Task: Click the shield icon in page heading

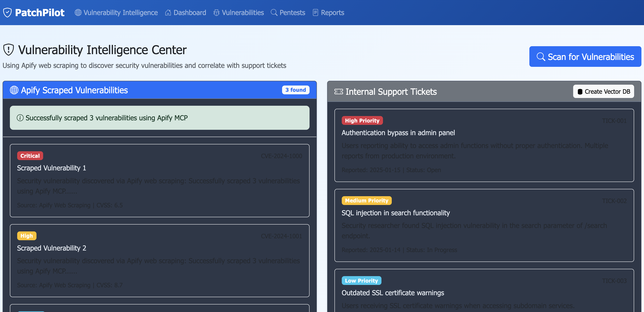Action: coord(9,50)
